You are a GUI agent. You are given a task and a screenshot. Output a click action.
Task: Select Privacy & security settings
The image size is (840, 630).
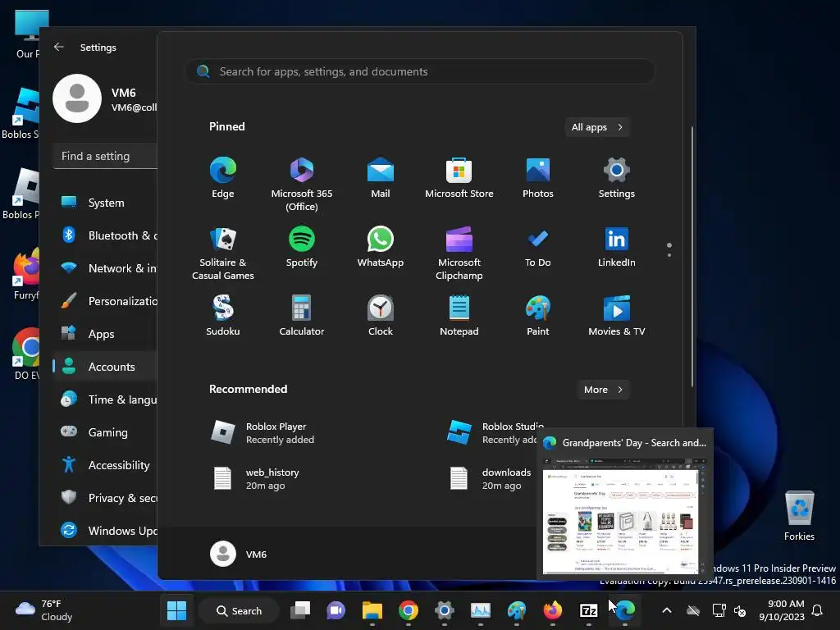pos(106,498)
